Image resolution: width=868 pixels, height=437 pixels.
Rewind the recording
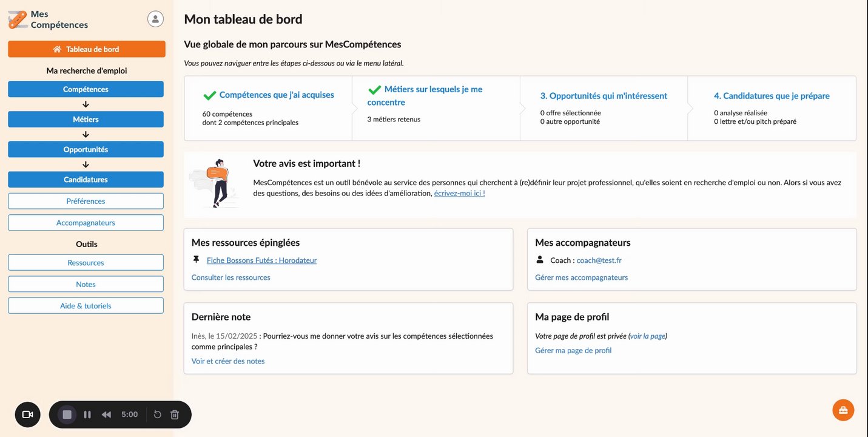(106, 415)
